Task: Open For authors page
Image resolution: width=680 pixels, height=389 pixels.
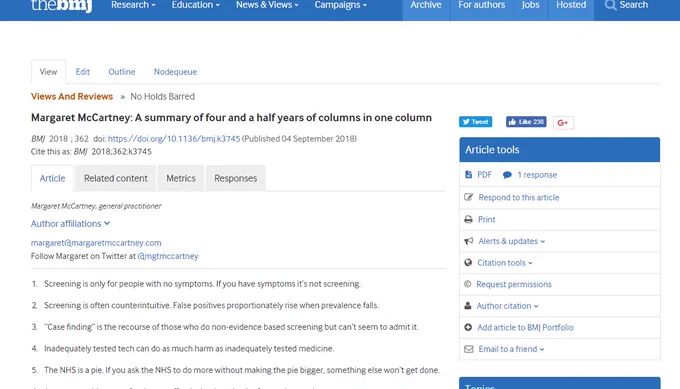Action: [x=482, y=5]
